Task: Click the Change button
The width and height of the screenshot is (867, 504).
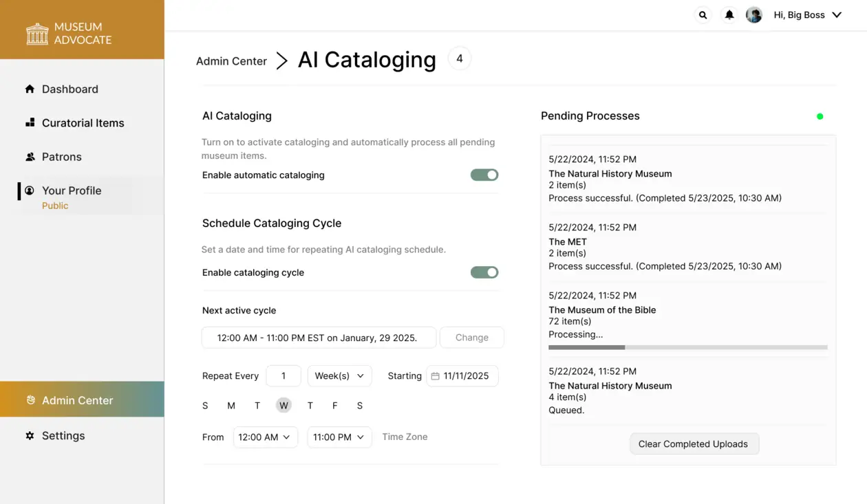Action: pos(472,338)
